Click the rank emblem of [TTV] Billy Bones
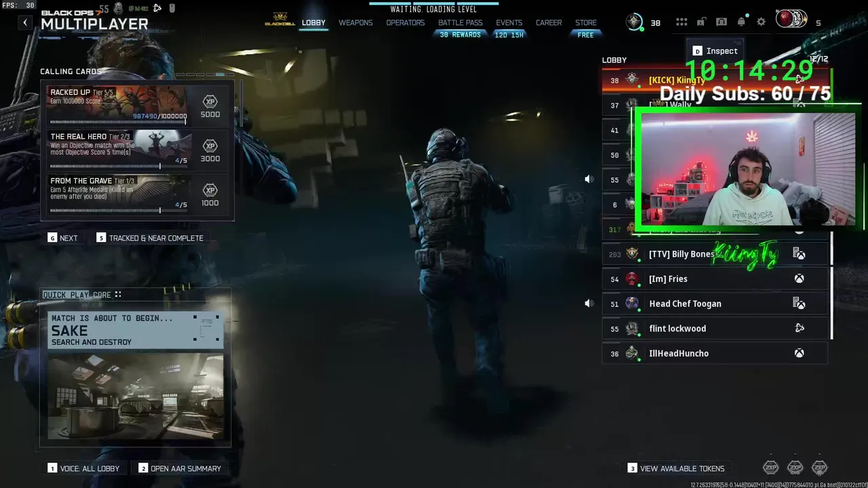This screenshot has height=488, width=868. click(632, 254)
